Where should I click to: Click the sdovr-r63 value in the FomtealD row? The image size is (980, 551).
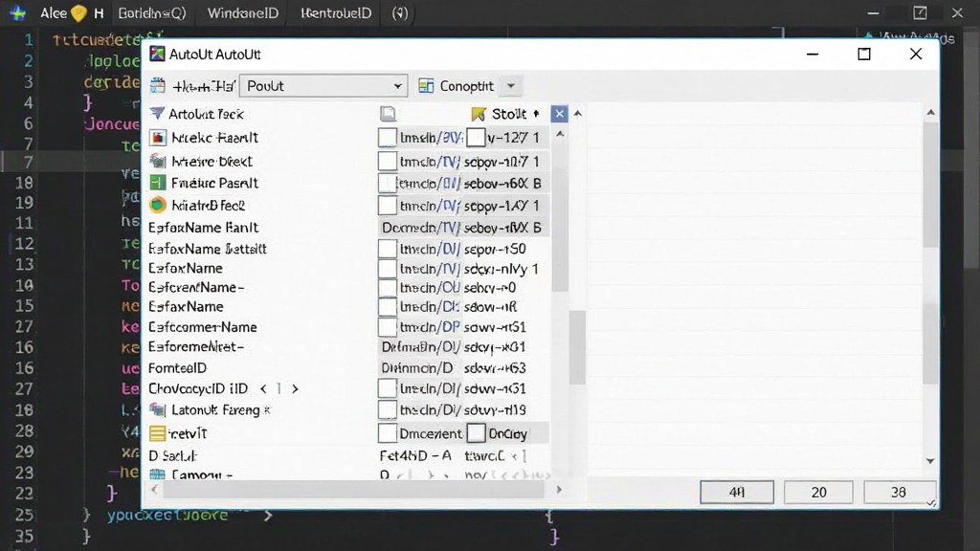pyautogui.click(x=495, y=368)
